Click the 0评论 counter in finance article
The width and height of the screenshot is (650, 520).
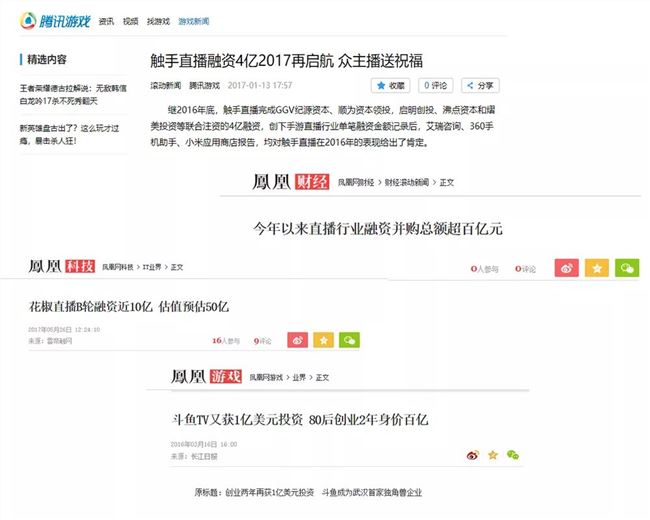pyautogui.click(x=525, y=269)
